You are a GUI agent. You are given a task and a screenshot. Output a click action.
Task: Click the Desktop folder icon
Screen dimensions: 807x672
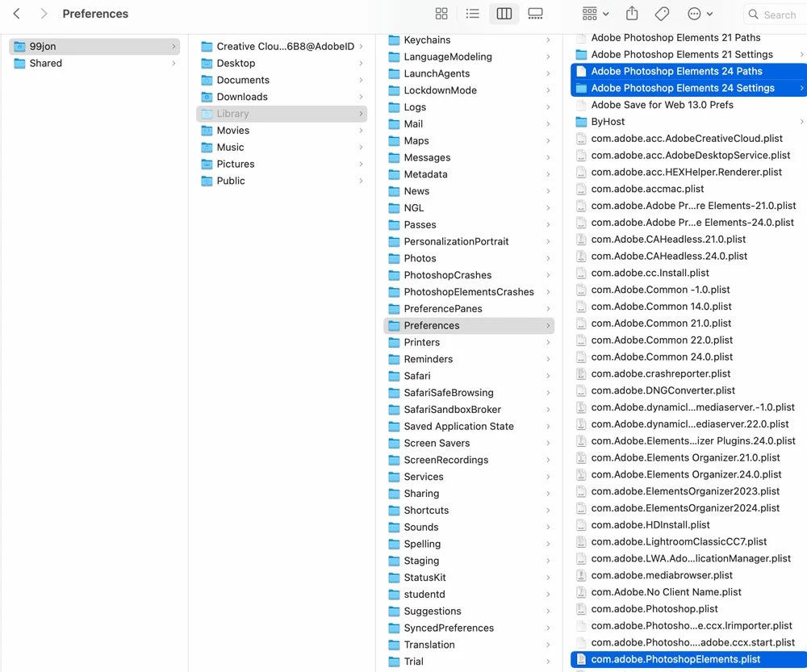click(x=207, y=63)
